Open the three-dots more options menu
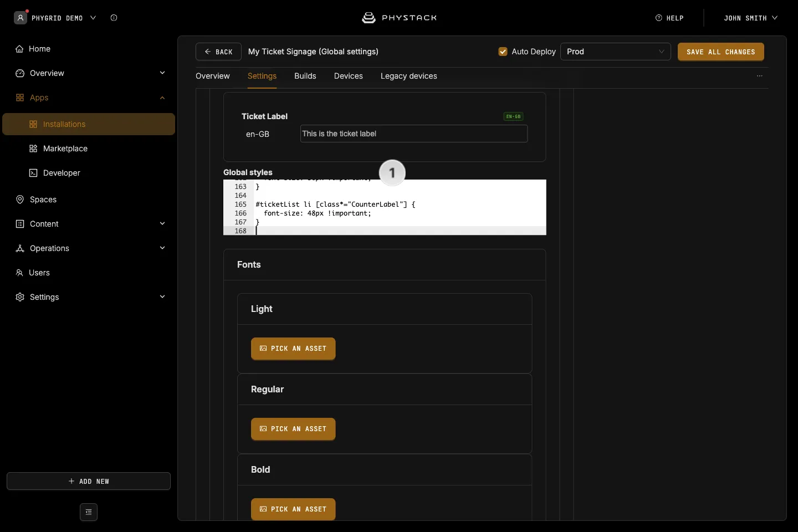This screenshot has height=532, width=798. [x=760, y=76]
